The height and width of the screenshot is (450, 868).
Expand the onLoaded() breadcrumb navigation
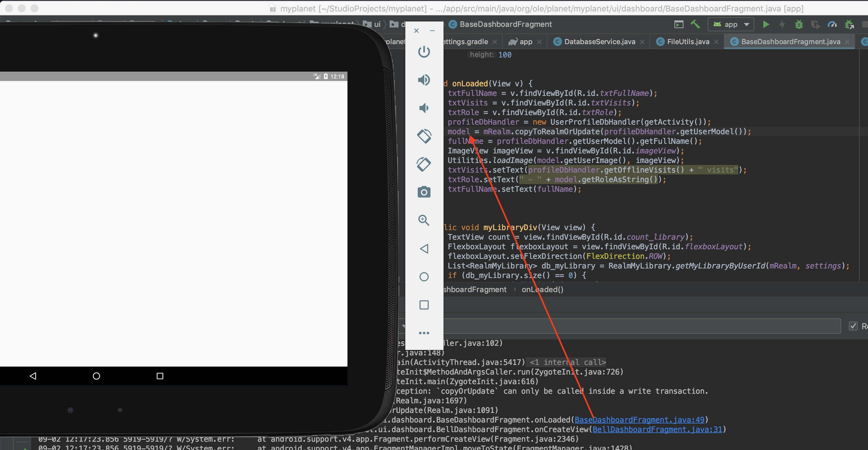[x=543, y=290]
